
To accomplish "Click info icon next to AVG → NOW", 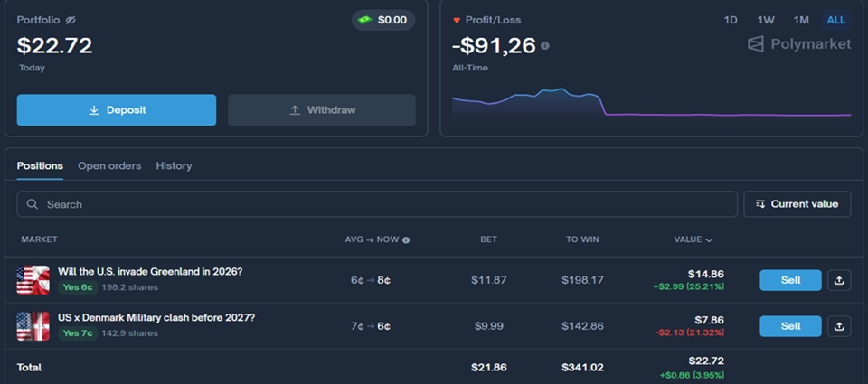I will coord(406,240).
